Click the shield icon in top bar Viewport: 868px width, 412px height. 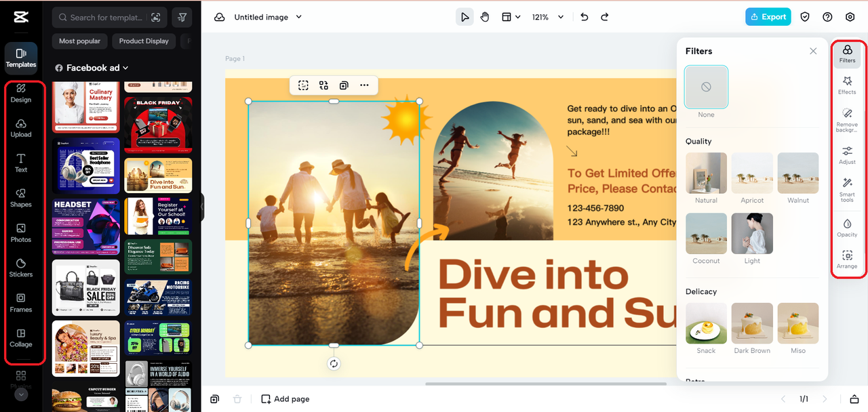point(805,17)
